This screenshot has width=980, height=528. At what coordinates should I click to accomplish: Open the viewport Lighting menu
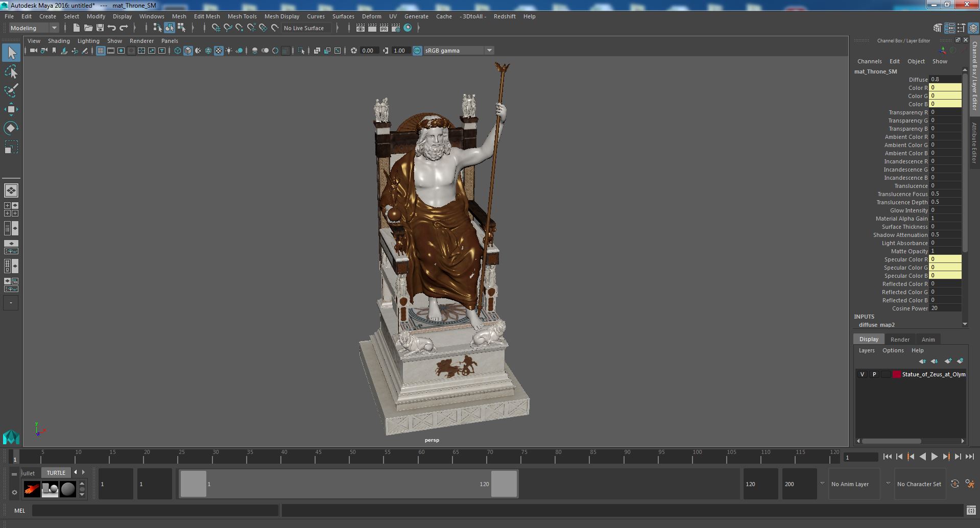coord(88,41)
